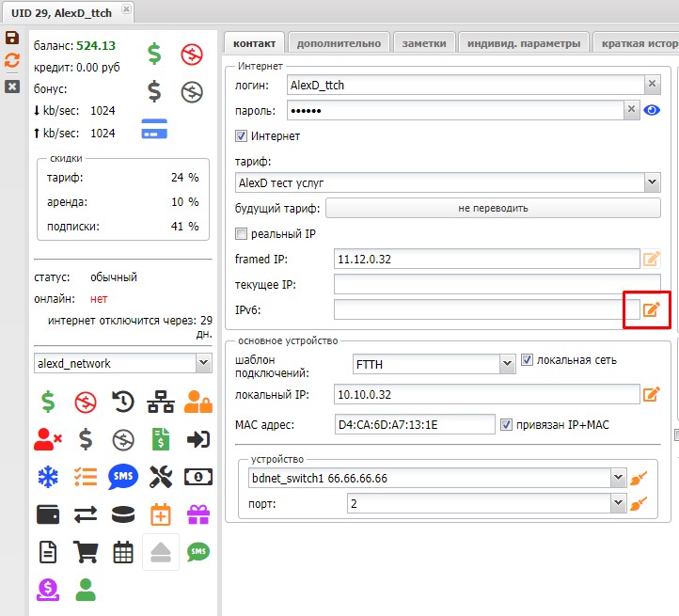The height and width of the screenshot is (616, 679).
Task: Enable the реальный IP checkbox
Action: (242, 233)
